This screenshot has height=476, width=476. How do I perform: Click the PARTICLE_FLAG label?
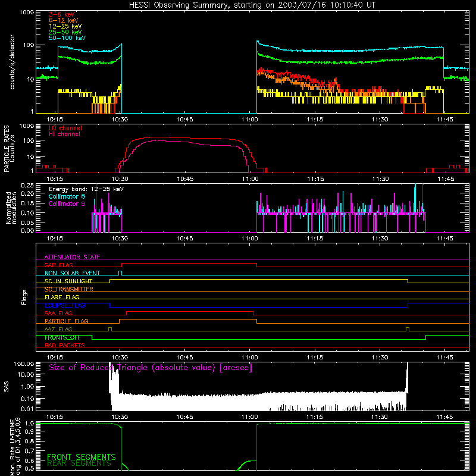coord(67,321)
